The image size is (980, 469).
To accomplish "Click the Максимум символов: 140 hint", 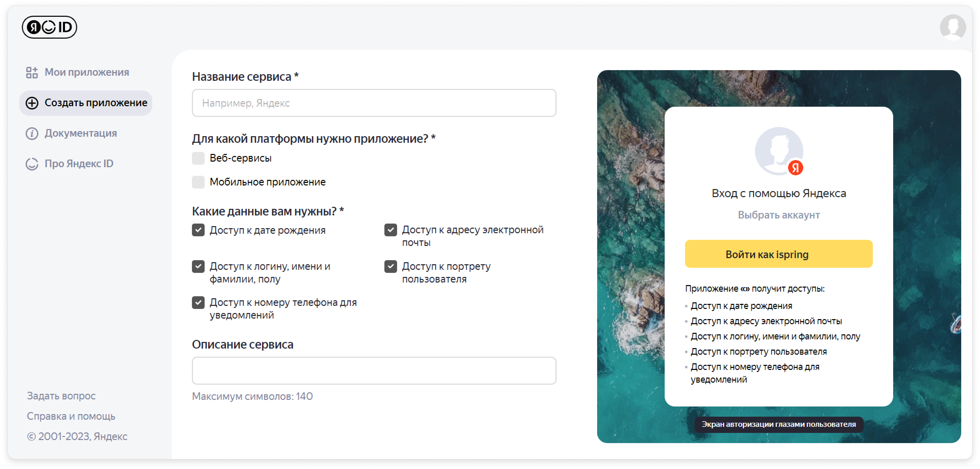I will (x=252, y=397).
